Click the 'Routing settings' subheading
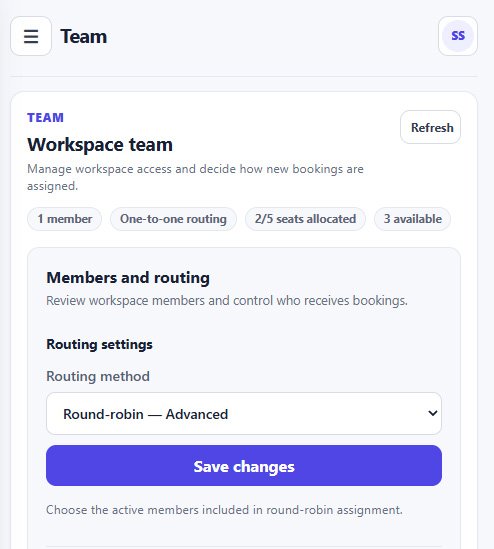The image size is (494, 549). pyautogui.click(x=99, y=345)
